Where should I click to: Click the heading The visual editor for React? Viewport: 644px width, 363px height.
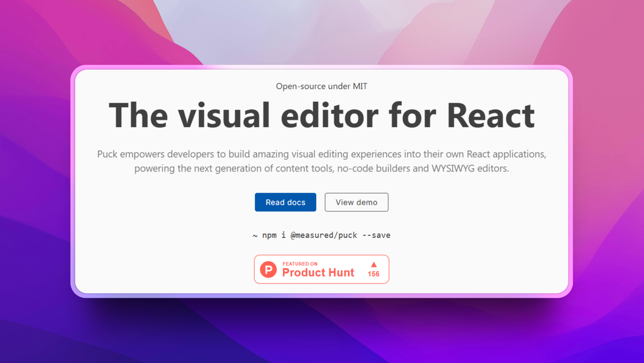coord(321,115)
